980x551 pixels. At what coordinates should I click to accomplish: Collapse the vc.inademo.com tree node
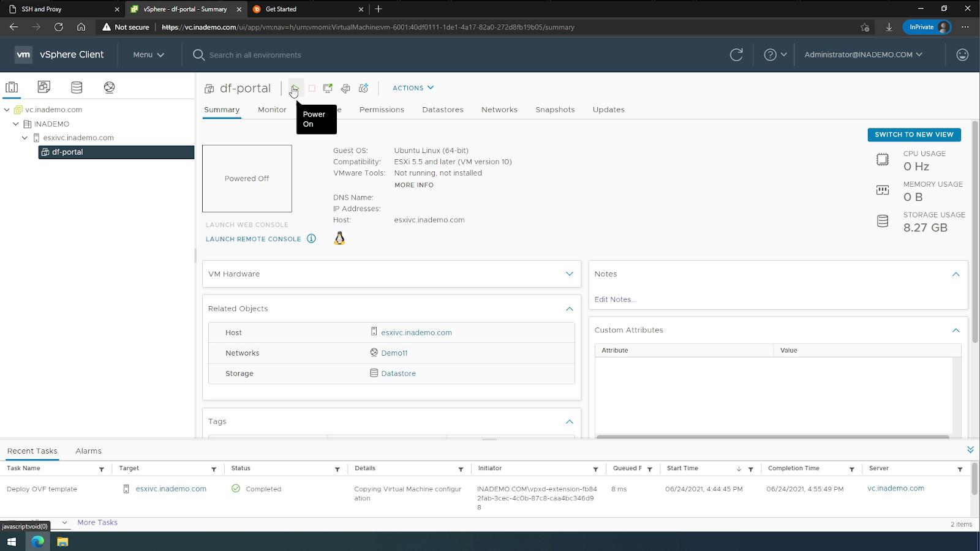coord(7,110)
